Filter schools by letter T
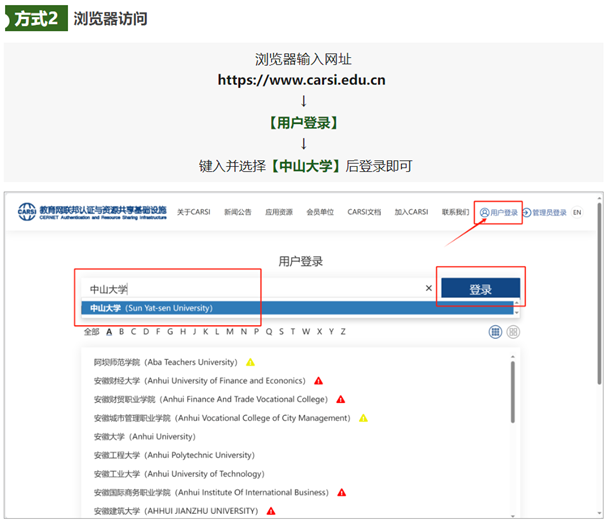 coord(293,332)
